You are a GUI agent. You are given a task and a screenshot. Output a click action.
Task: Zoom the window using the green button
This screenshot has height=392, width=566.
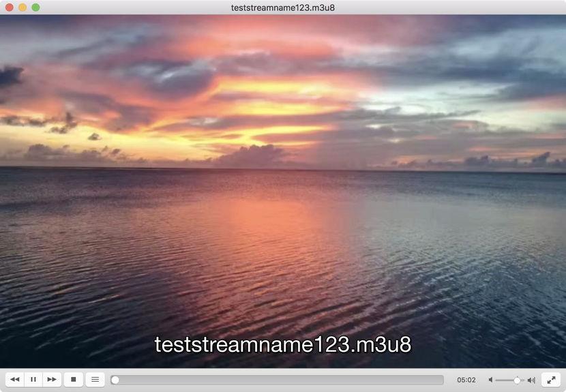tap(35, 7)
